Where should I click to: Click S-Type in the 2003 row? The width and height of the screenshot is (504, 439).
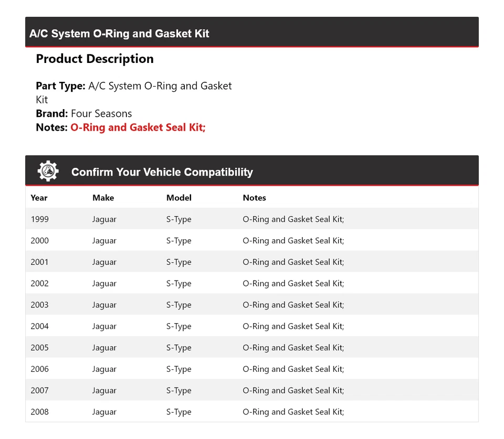coord(178,305)
